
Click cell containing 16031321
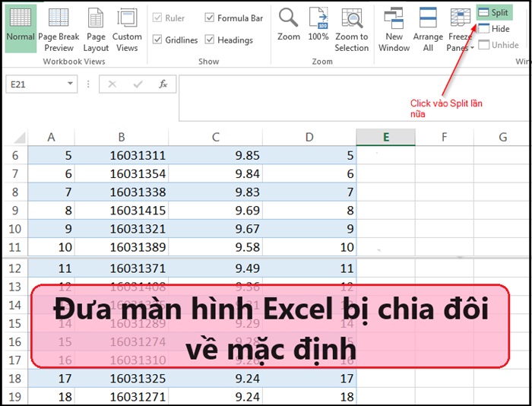pos(122,229)
